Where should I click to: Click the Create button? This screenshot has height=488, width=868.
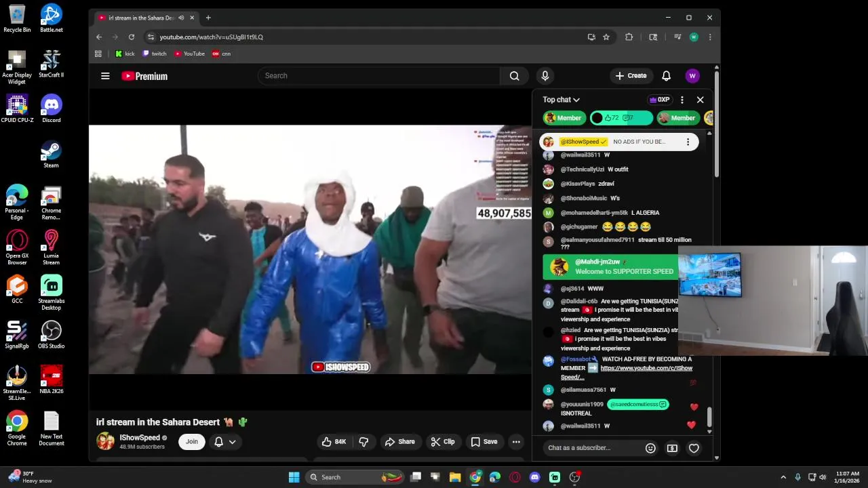coord(631,76)
